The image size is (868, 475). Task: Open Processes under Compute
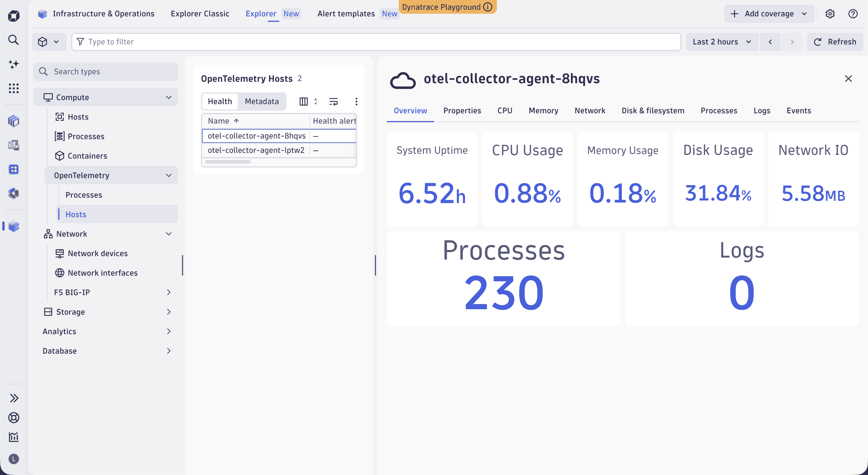pyautogui.click(x=86, y=136)
